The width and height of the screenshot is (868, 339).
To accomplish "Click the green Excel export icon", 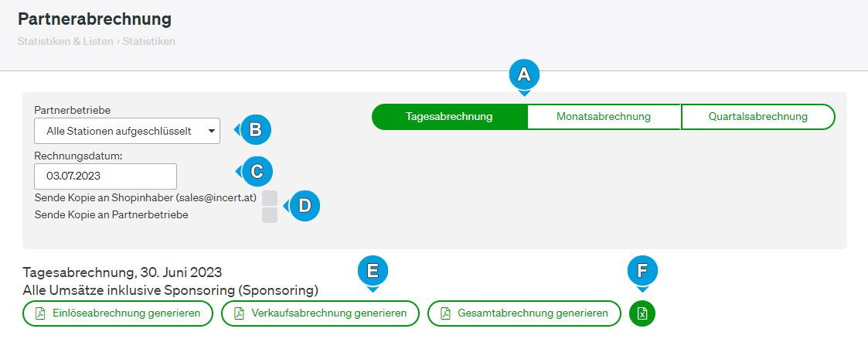I will click(642, 313).
